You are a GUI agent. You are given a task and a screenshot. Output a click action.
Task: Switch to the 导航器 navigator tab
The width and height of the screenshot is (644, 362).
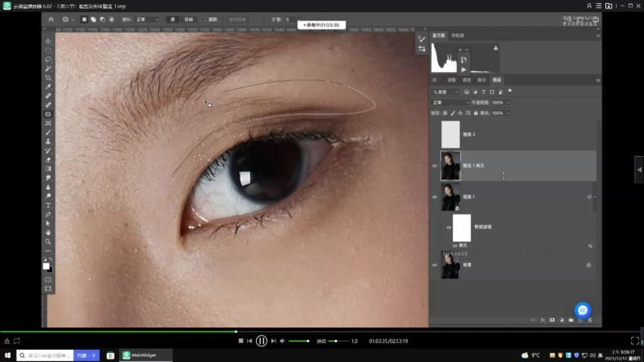pos(458,36)
